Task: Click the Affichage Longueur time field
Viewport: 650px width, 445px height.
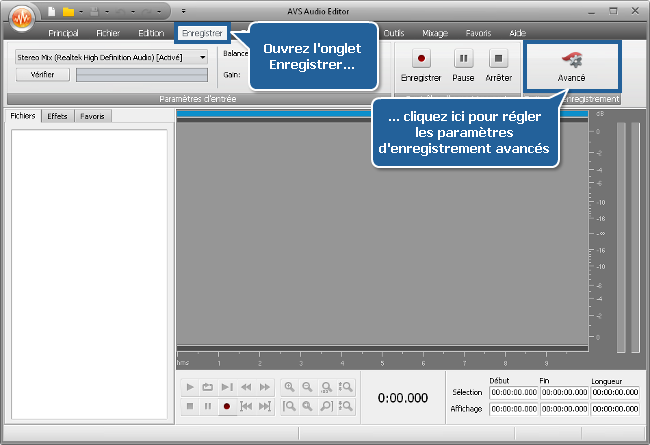Action: (615, 409)
